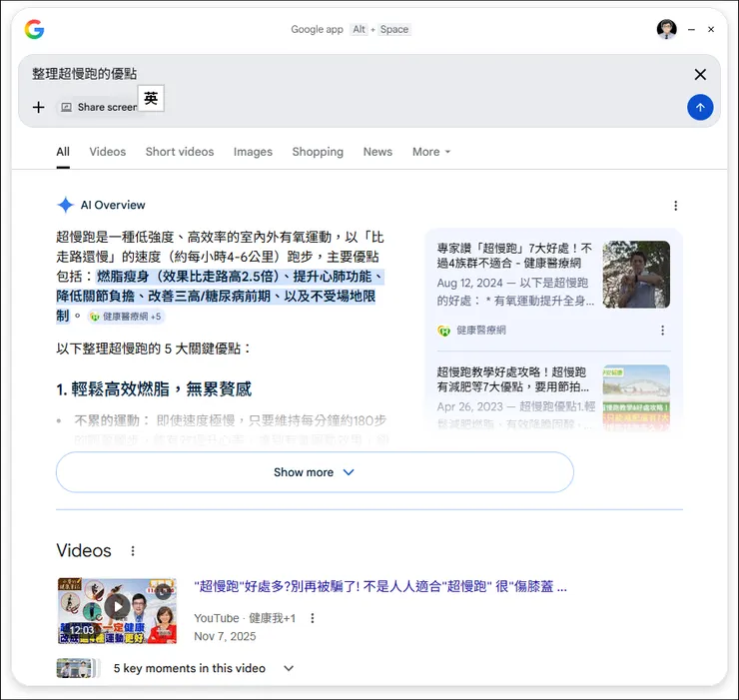Click the Videos section heading
The height and width of the screenshot is (700, 739).
tap(84, 550)
